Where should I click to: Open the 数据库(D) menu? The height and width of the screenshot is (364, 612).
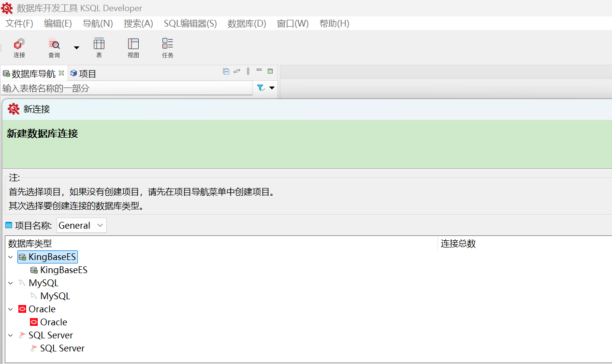pyautogui.click(x=247, y=23)
